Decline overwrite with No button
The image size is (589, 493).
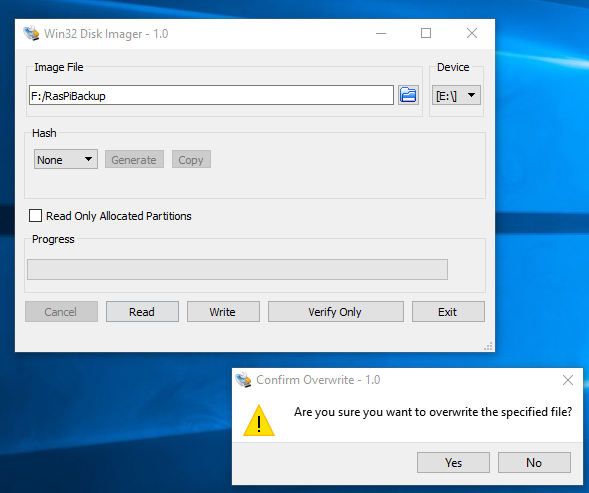534,462
